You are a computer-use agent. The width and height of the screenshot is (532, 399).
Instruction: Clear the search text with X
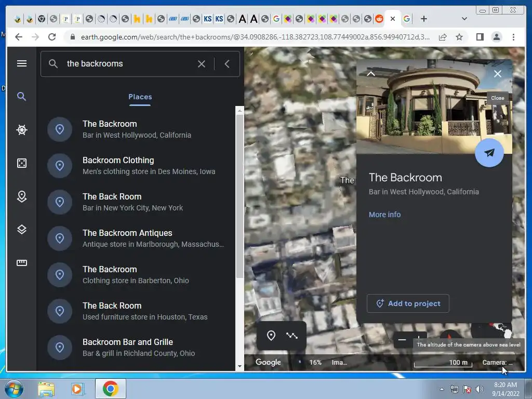(x=202, y=64)
